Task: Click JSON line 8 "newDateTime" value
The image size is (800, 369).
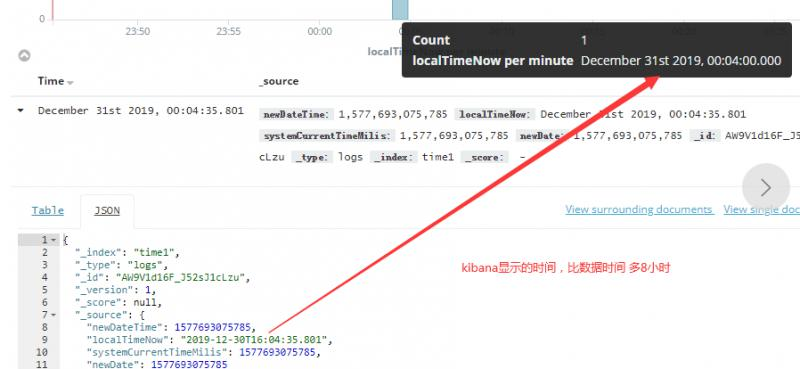Action: (213, 327)
